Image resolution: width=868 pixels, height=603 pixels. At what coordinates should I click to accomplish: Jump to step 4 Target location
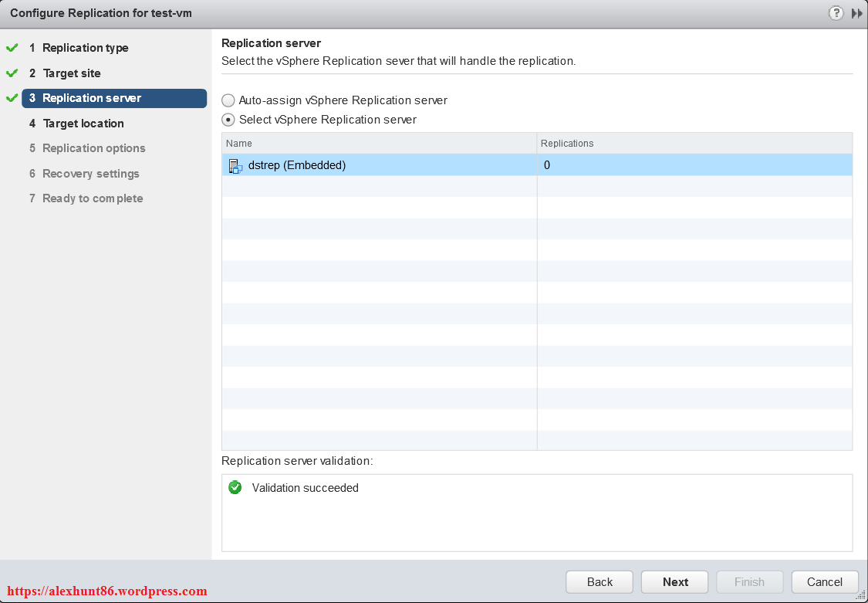(x=83, y=124)
